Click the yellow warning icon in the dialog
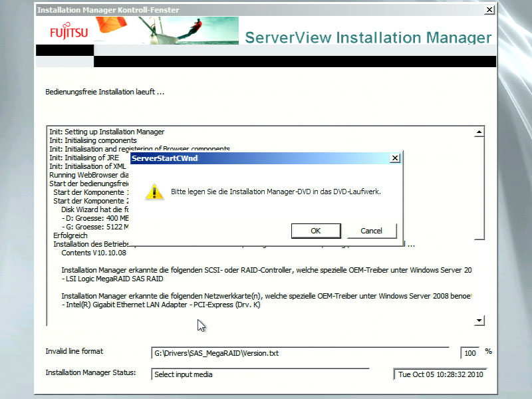The width and height of the screenshot is (532, 399). pos(154,192)
